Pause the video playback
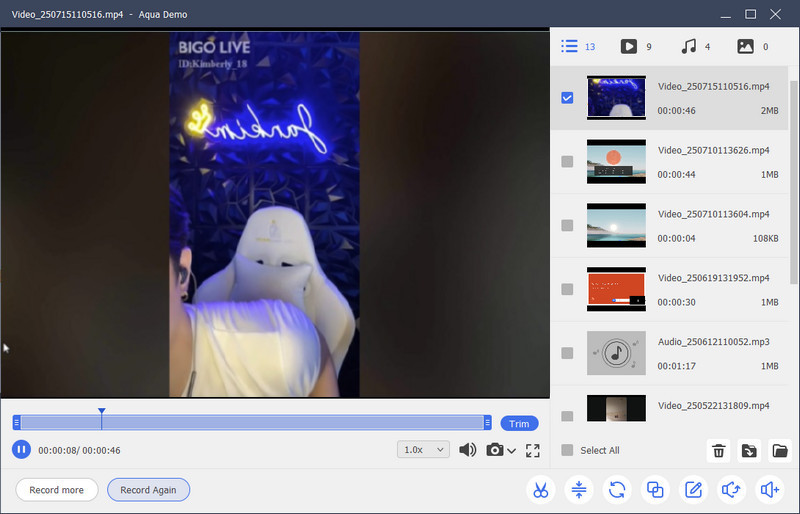The width and height of the screenshot is (800, 514). (x=21, y=450)
